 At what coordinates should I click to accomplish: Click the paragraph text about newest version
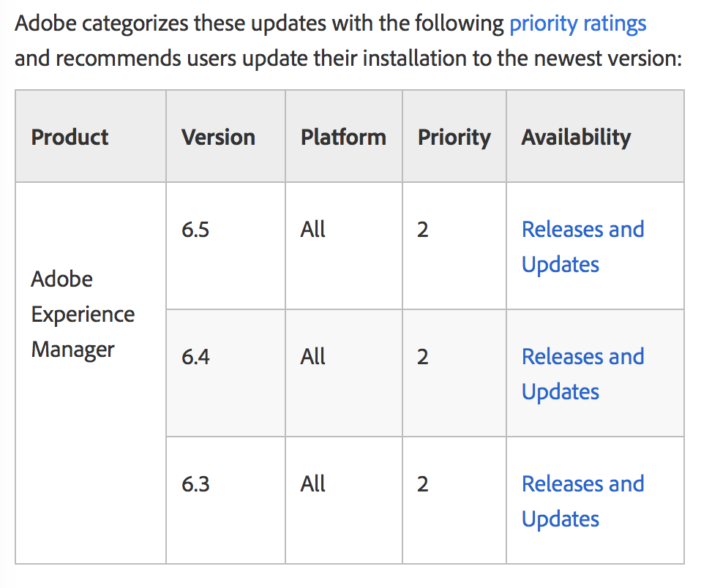pos(348,41)
